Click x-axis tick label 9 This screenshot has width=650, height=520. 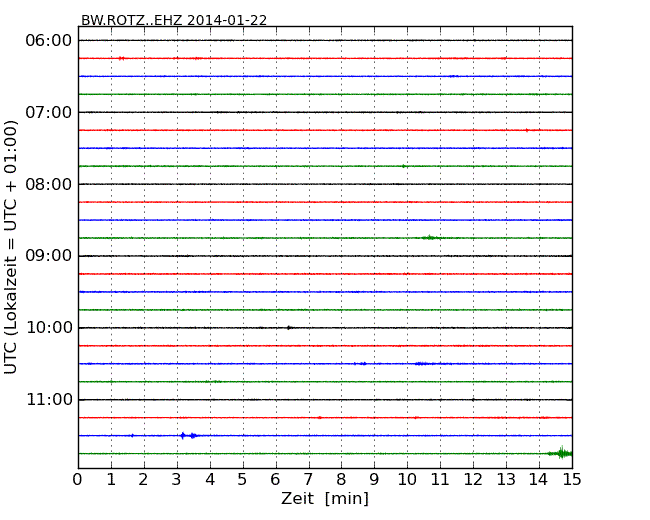tap(374, 480)
